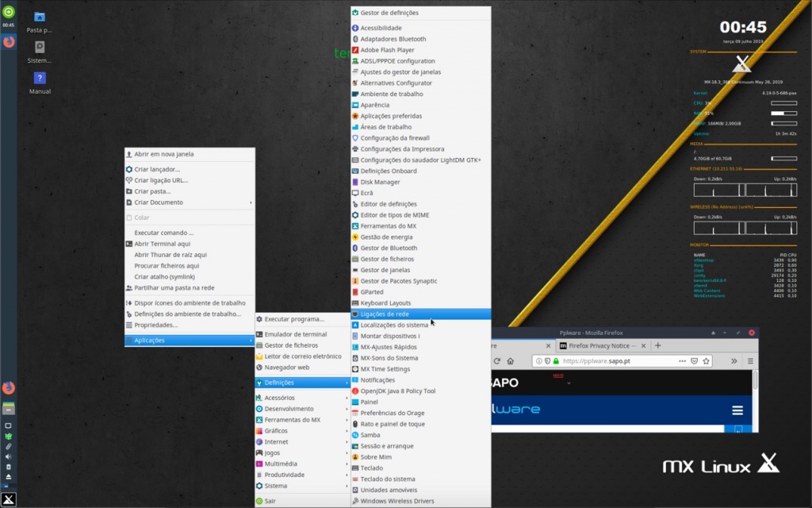
Task: Bookmark the page with the star icon
Action: tap(706, 361)
